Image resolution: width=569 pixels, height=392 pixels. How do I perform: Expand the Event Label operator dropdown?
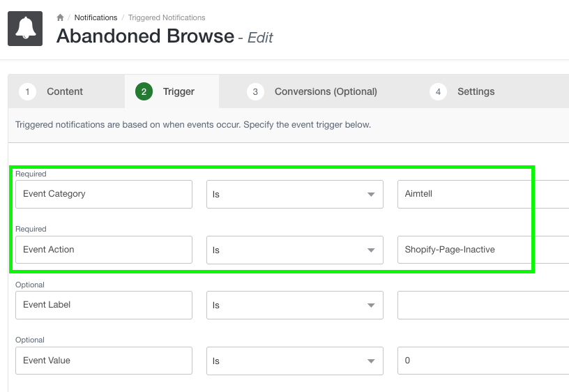coord(295,305)
